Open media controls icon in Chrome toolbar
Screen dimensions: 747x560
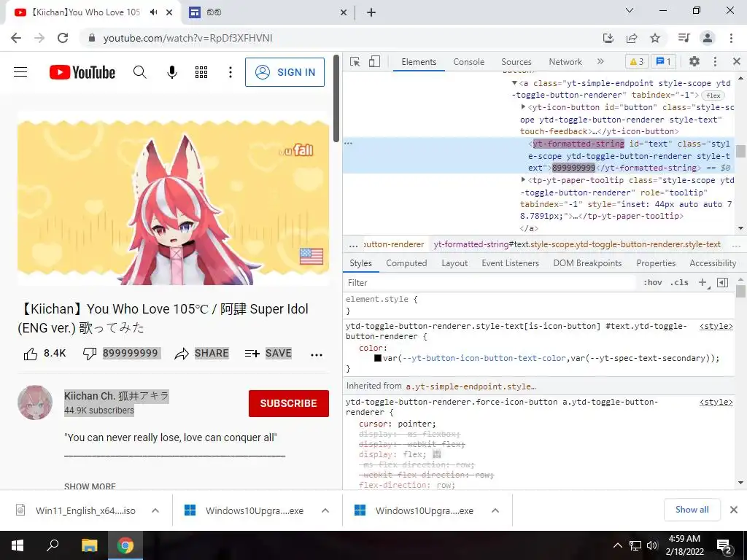click(684, 38)
